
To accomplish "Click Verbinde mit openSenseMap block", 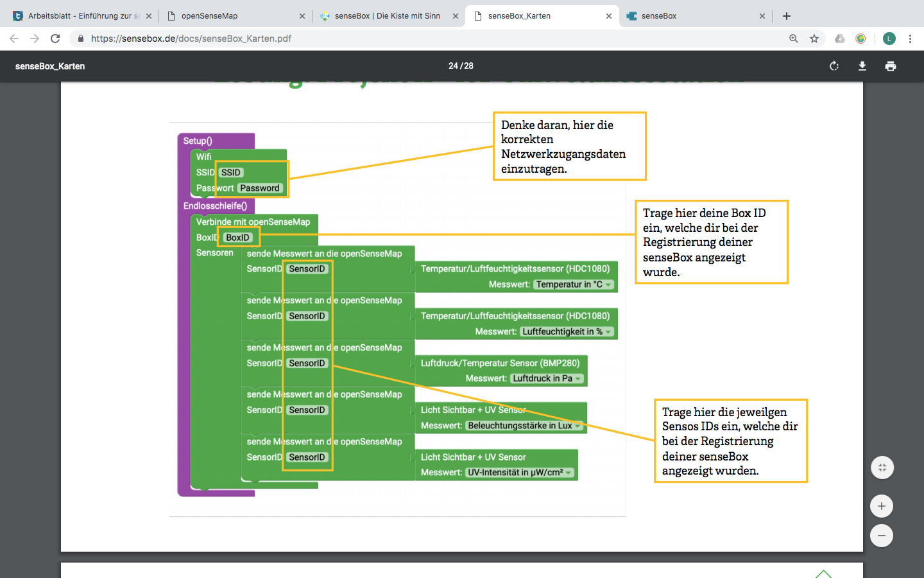I will click(253, 222).
